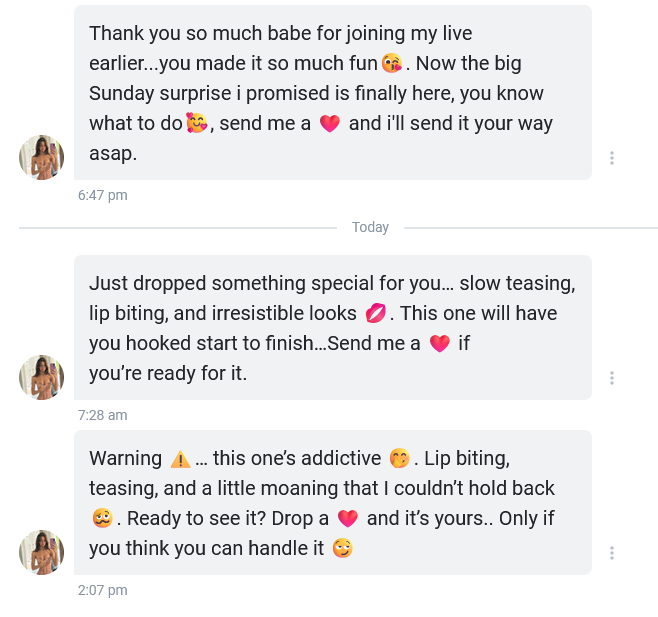Image resolution: width=658 pixels, height=617 pixels.
Task: Click the 2:07 pm timestamp
Action: point(103,590)
